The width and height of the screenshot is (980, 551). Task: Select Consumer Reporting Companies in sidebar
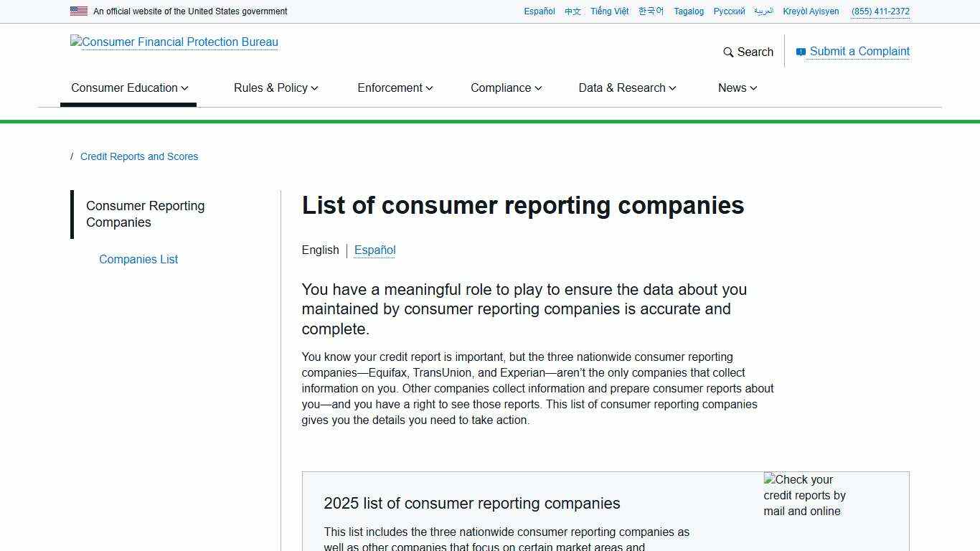point(145,214)
